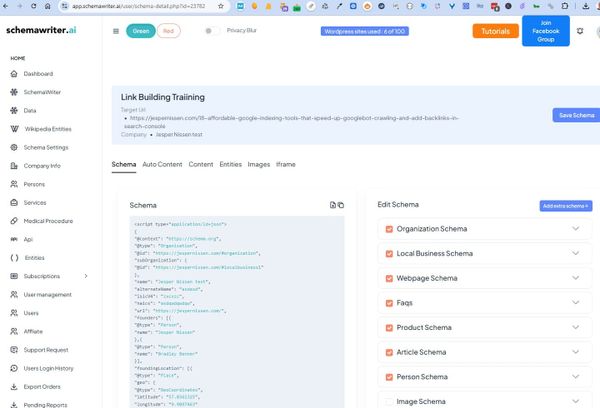
Task: Download the schema file icon
Action: point(333,205)
